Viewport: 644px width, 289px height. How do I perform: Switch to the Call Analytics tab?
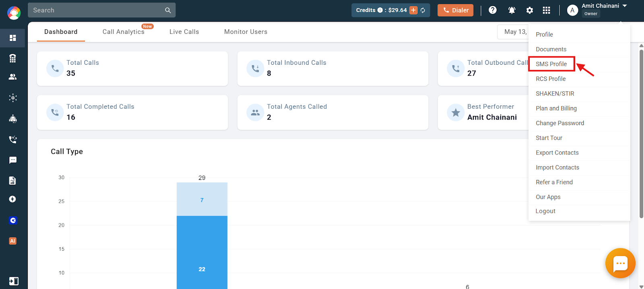pyautogui.click(x=124, y=32)
